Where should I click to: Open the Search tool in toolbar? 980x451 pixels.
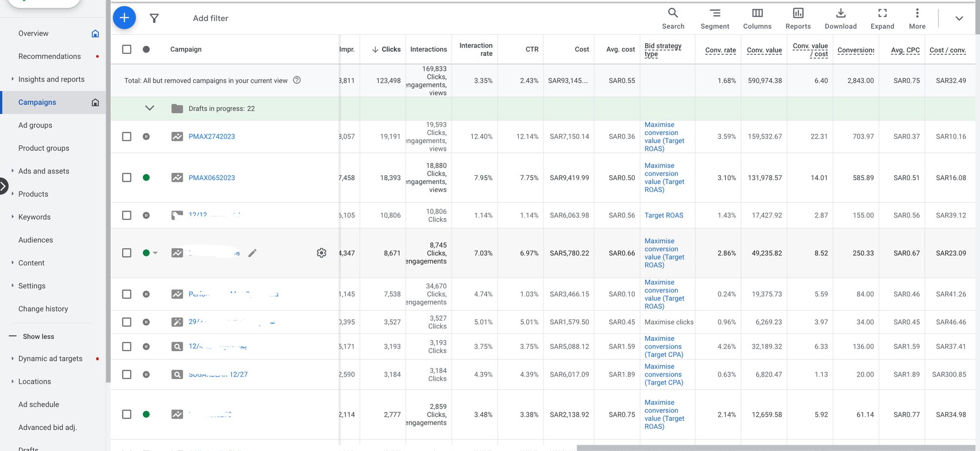[673, 19]
